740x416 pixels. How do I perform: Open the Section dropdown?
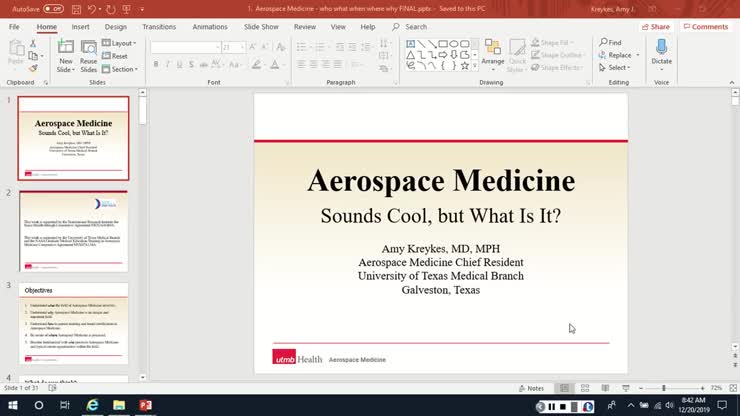pyautogui.click(x=120, y=69)
